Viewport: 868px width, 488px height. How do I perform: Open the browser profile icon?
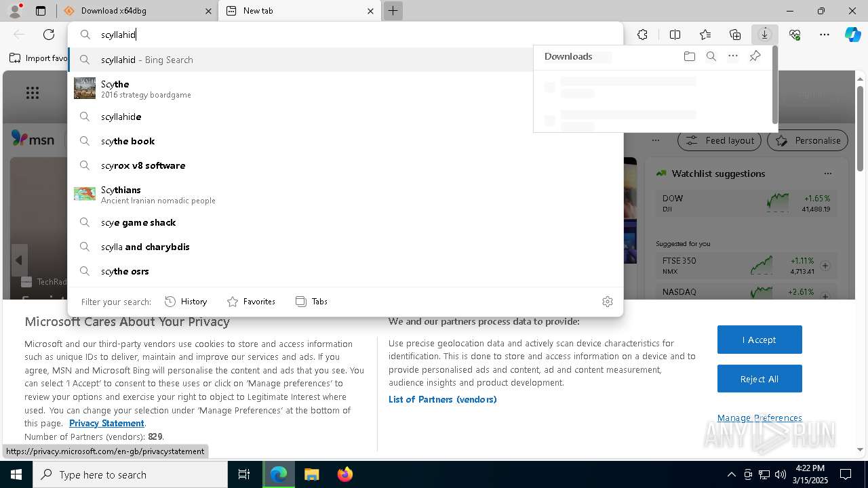15,11
